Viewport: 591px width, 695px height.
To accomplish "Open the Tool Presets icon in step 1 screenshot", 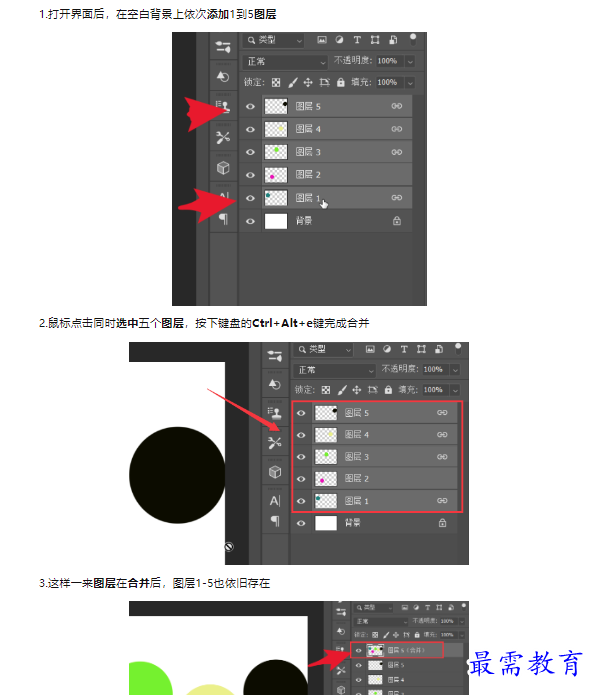I will (x=223, y=137).
